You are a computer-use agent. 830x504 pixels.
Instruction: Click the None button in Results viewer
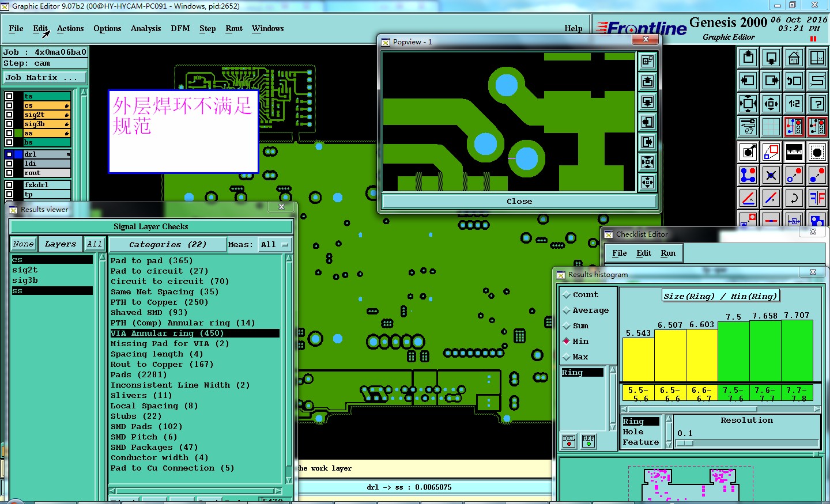click(23, 244)
